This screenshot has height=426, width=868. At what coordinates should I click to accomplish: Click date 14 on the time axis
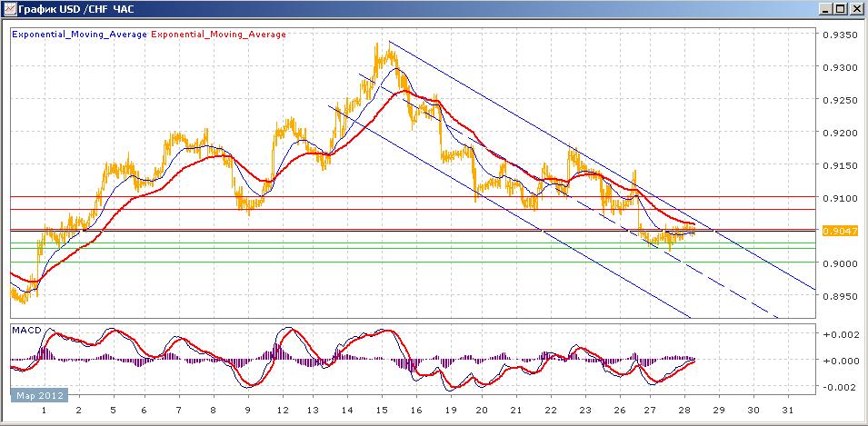click(347, 411)
